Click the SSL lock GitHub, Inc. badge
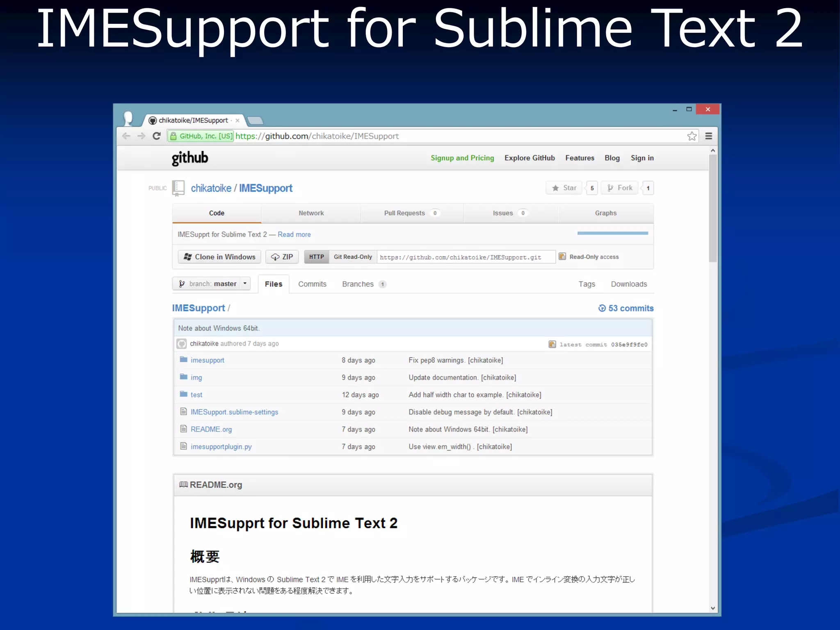This screenshot has height=630, width=840. [x=201, y=136]
